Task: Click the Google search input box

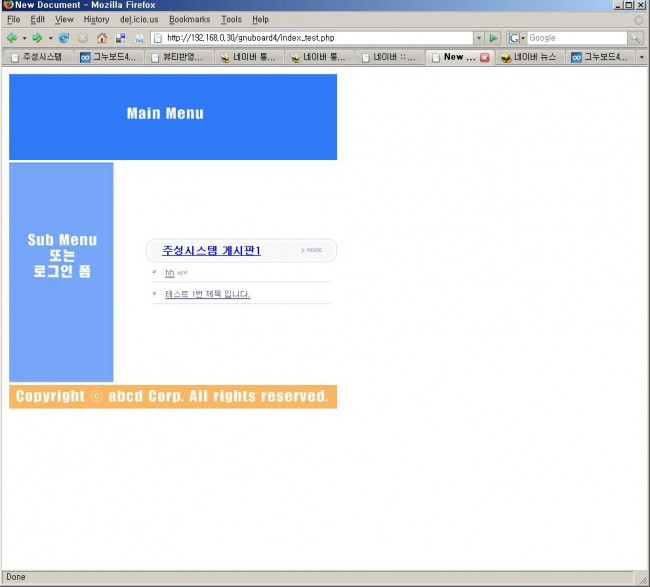Action: tap(577, 38)
